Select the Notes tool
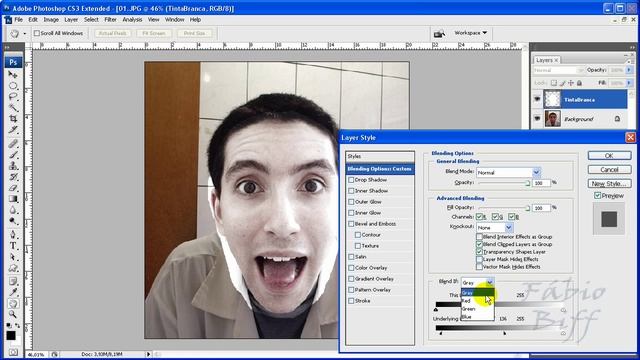Screen dimensions: 640x360 point(13,282)
